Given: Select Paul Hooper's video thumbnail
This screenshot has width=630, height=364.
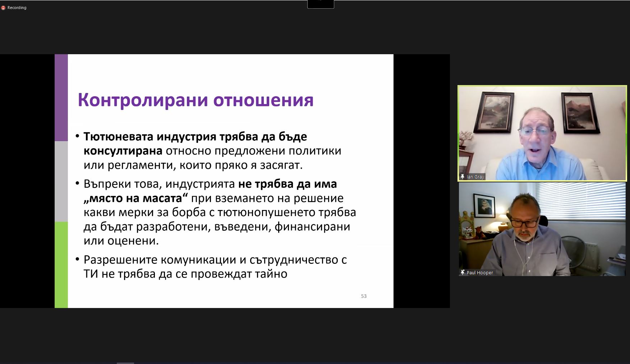Looking at the screenshot, I should (x=542, y=229).
